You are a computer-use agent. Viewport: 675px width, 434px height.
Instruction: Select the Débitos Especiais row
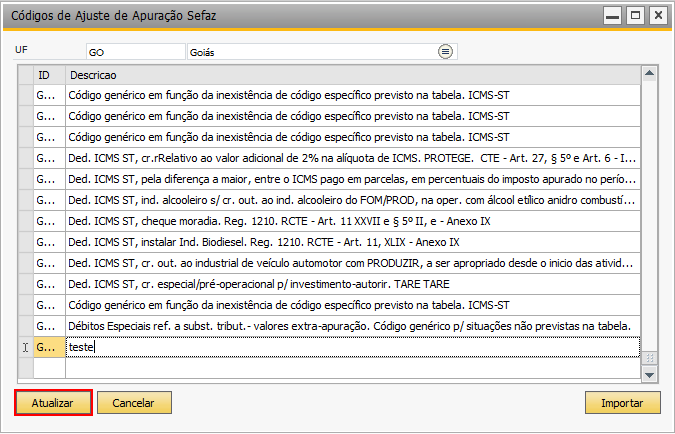coord(353,326)
